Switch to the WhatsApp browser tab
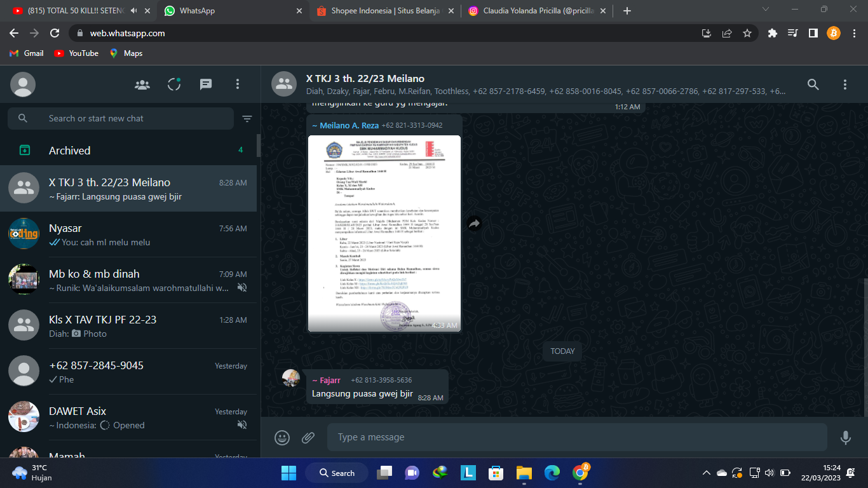868x488 pixels. pos(233,11)
